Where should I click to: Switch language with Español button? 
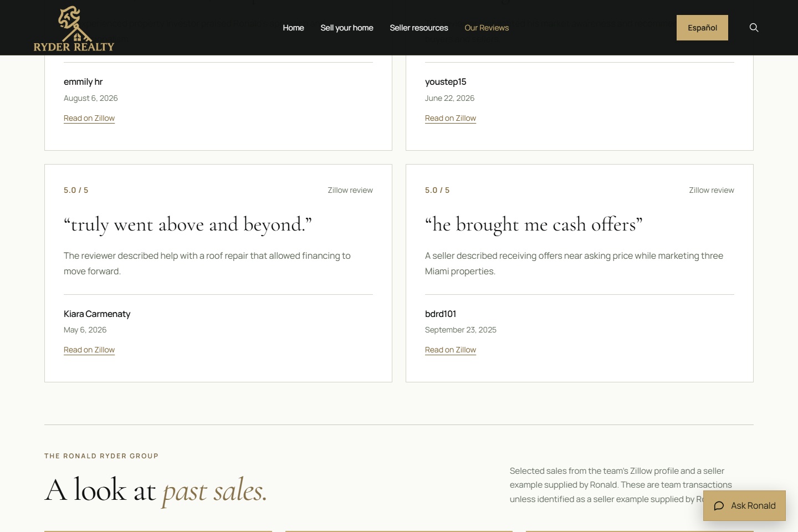point(702,28)
